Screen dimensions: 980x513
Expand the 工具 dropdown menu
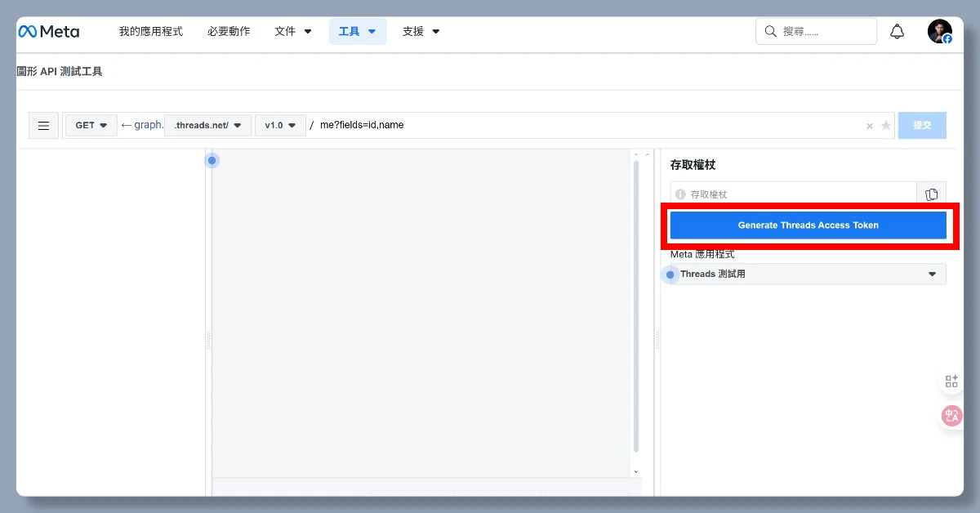tap(358, 32)
